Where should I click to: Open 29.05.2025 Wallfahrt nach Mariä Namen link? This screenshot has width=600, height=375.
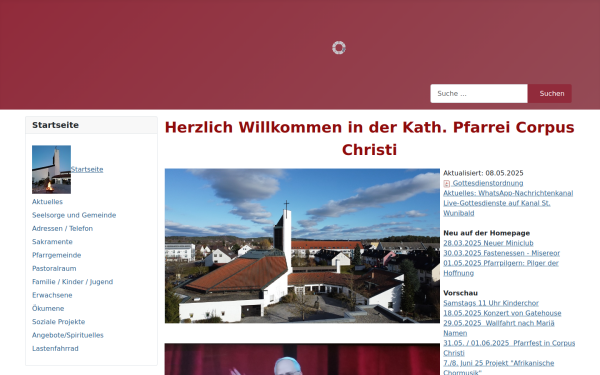pos(499,328)
